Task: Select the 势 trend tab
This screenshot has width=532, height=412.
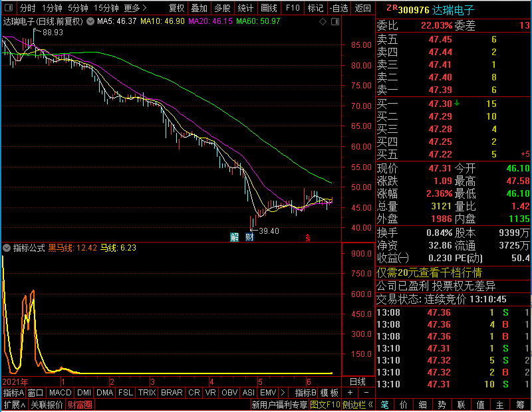Action: 442,405
